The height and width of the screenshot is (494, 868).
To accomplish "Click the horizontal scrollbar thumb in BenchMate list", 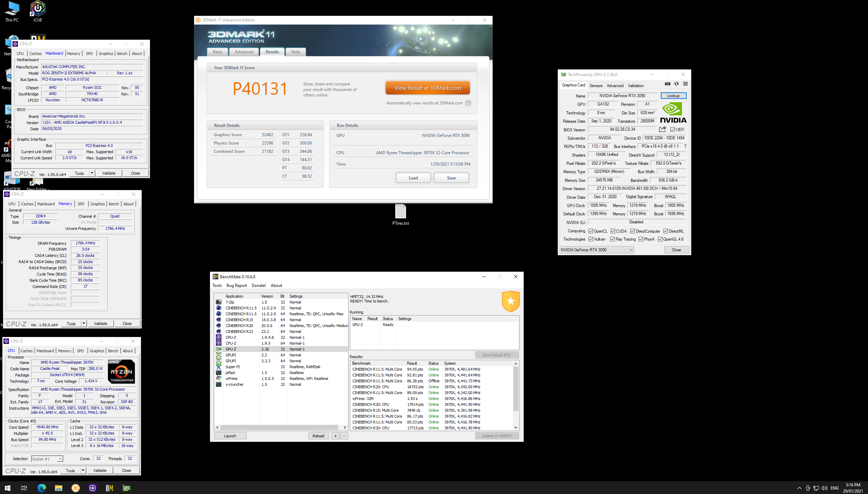I will pyautogui.click(x=279, y=427).
